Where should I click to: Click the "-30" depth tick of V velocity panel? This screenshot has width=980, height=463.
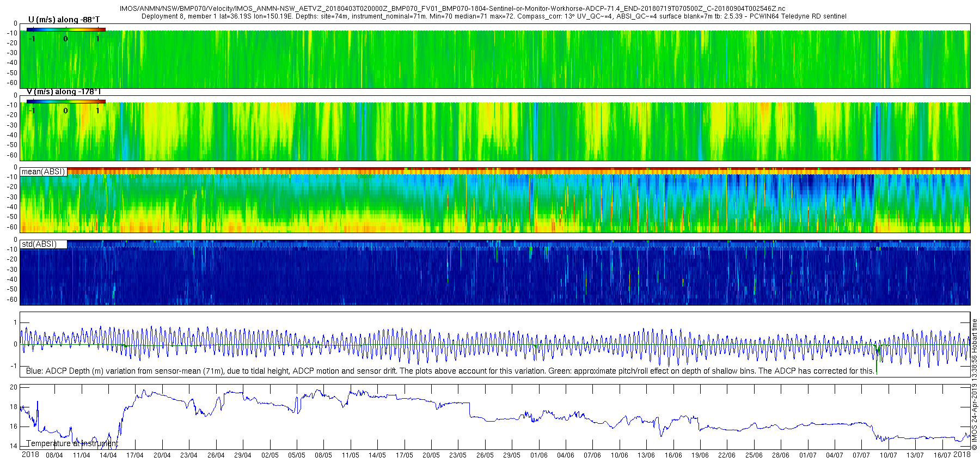12,125
